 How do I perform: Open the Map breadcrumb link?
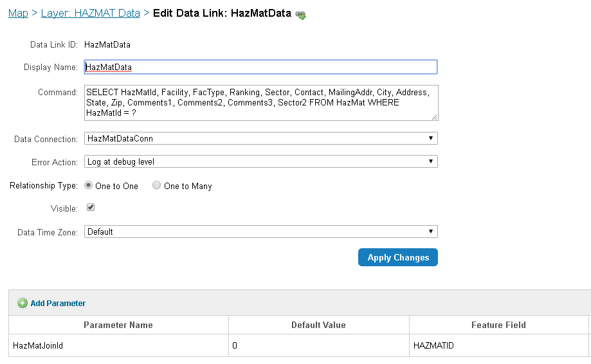click(x=18, y=14)
